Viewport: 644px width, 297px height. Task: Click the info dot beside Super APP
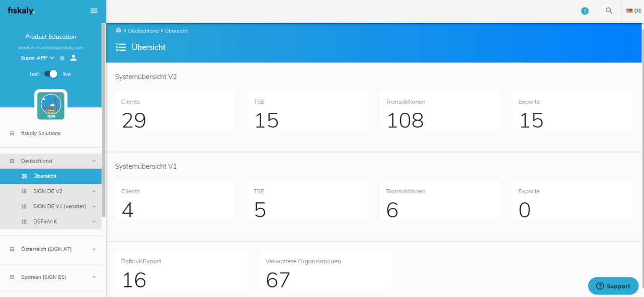coord(62,58)
